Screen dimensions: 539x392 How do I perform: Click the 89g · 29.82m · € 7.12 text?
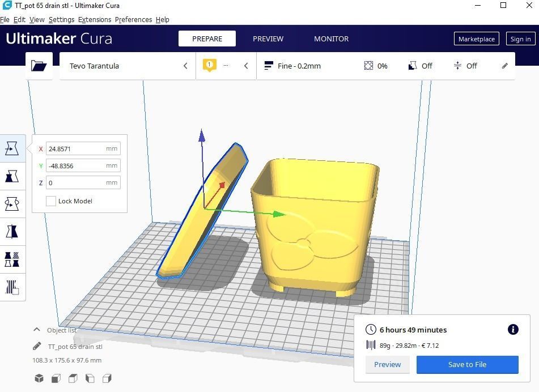409,346
